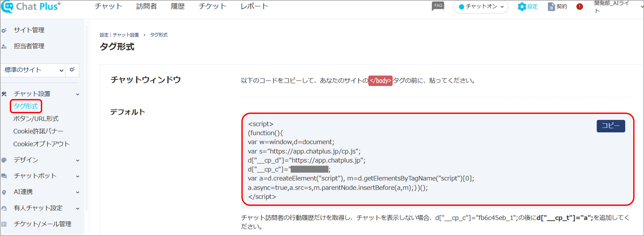Open the レポート top menu
The image size is (644, 236).
tap(254, 6)
